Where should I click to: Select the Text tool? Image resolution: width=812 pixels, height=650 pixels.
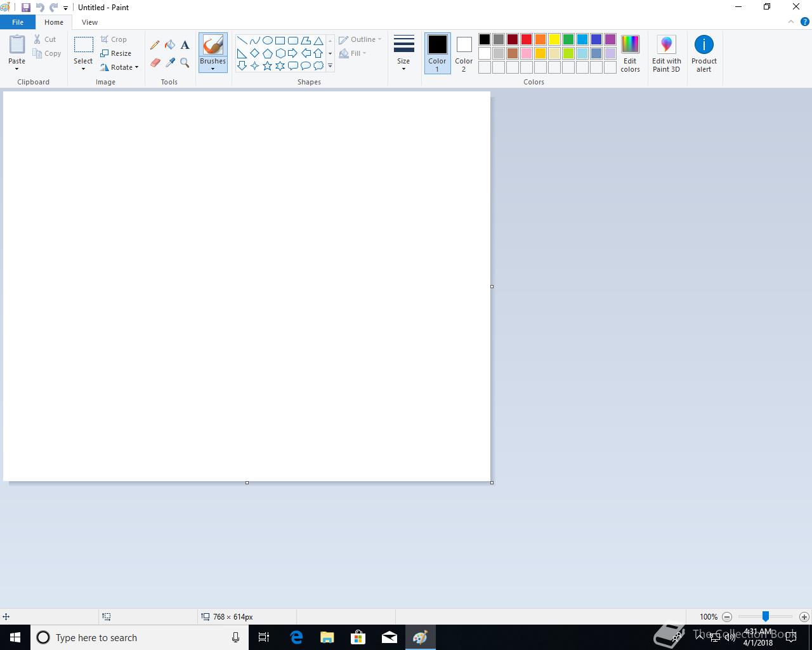[x=185, y=45]
